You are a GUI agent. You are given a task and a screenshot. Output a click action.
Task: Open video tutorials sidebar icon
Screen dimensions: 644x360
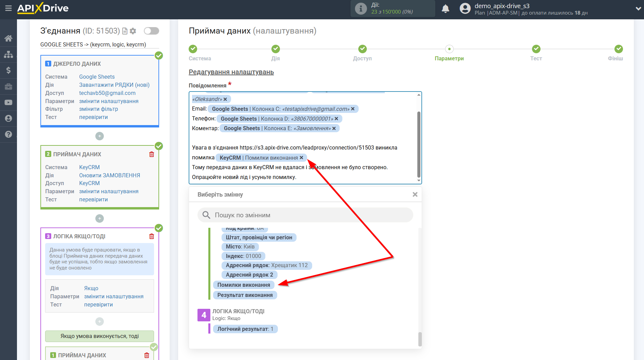8,102
